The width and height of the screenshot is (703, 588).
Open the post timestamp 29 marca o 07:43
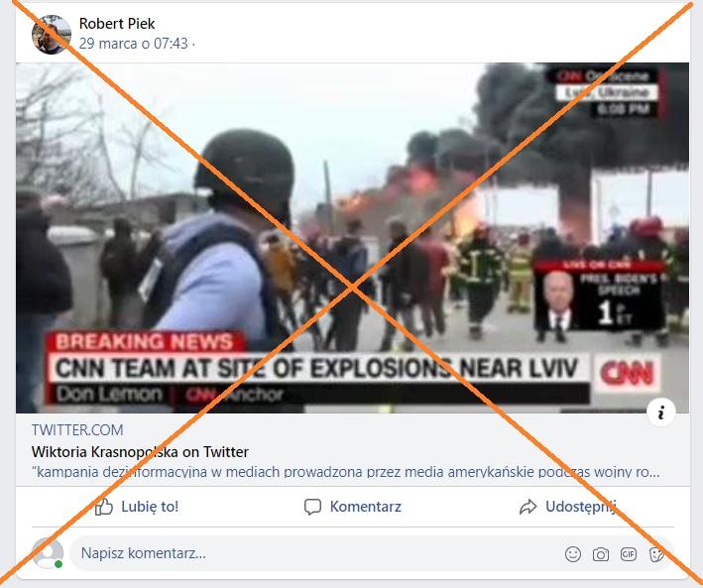coord(134,44)
